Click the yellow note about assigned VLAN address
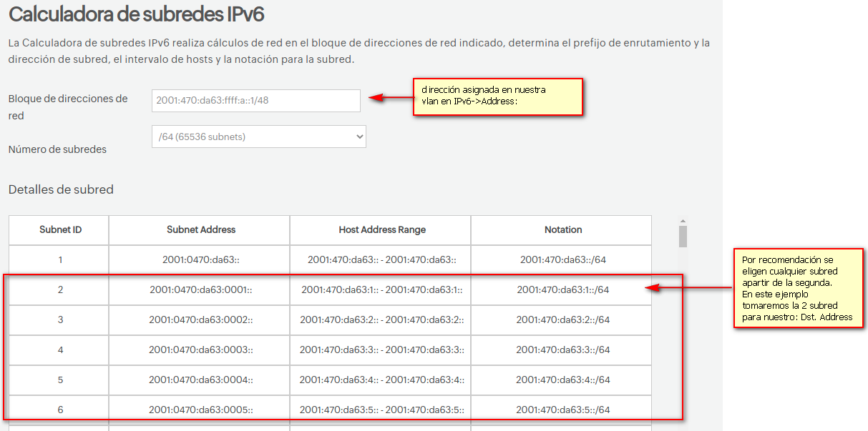Image resolution: width=868 pixels, height=431 pixels. (x=499, y=96)
